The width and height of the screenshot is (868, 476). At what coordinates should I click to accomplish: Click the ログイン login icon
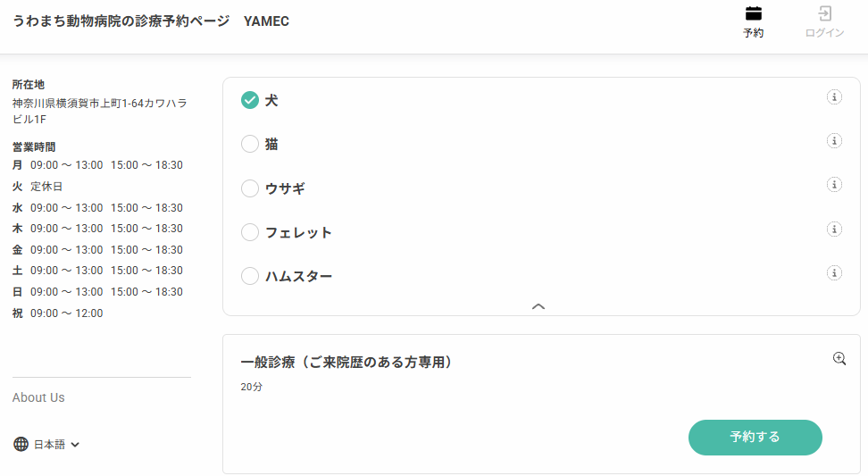pyautogui.click(x=824, y=13)
